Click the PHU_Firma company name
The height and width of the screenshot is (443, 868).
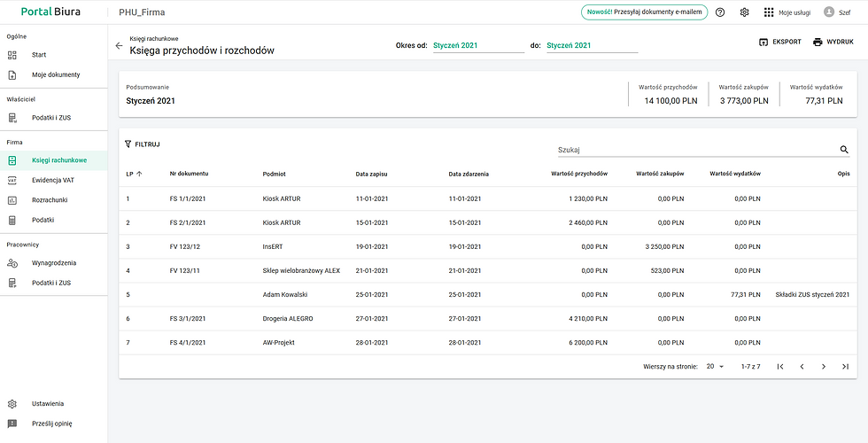[142, 12]
